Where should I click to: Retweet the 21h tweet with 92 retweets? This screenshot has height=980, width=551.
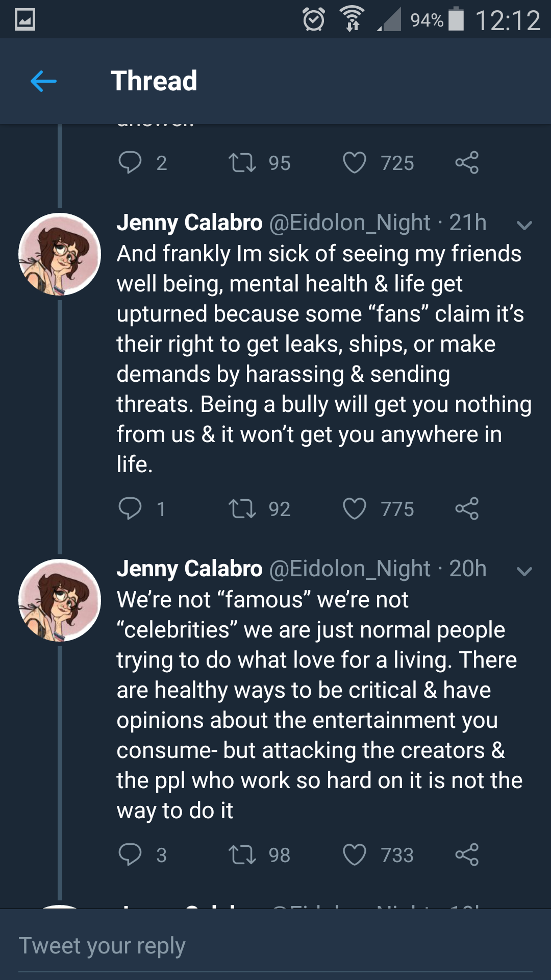tap(242, 508)
